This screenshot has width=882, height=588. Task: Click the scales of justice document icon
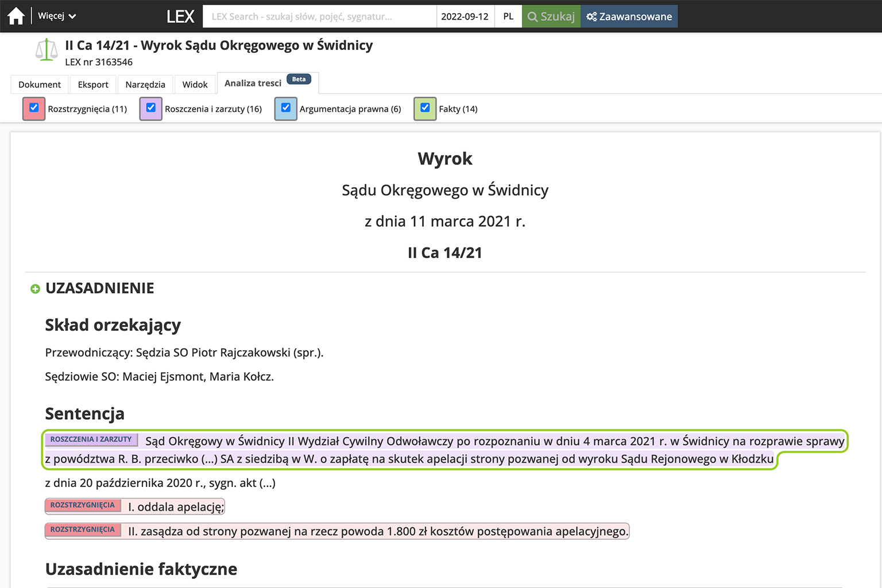(47, 50)
